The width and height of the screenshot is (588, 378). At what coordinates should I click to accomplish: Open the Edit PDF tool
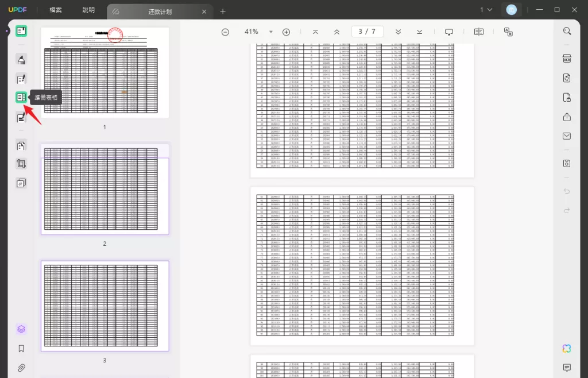coord(21,79)
